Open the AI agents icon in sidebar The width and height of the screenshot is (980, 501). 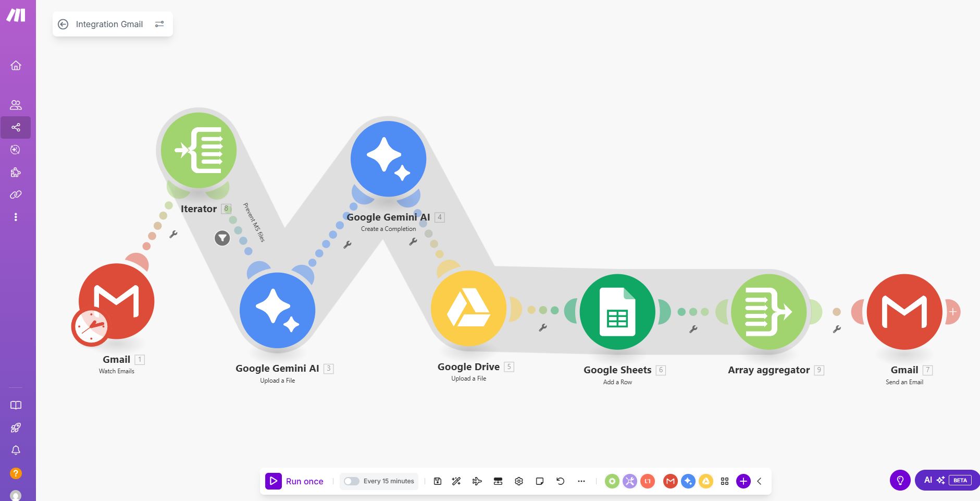pyautogui.click(x=16, y=150)
